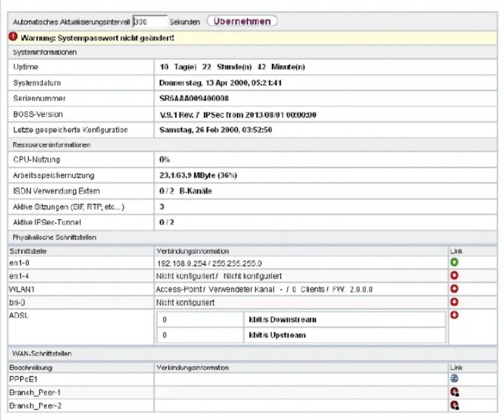The height and width of the screenshot is (420, 504).
Task: Click the red link icon for ADSL
Action: pyautogui.click(x=454, y=315)
